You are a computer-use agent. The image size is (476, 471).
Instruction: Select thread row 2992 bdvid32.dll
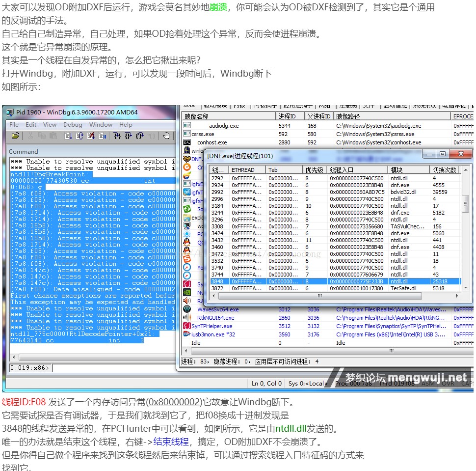click(x=336, y=192)
